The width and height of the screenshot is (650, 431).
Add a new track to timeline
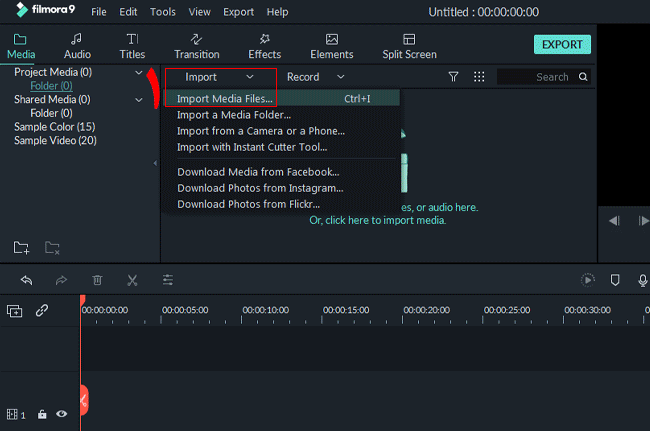tap(15, 311)
